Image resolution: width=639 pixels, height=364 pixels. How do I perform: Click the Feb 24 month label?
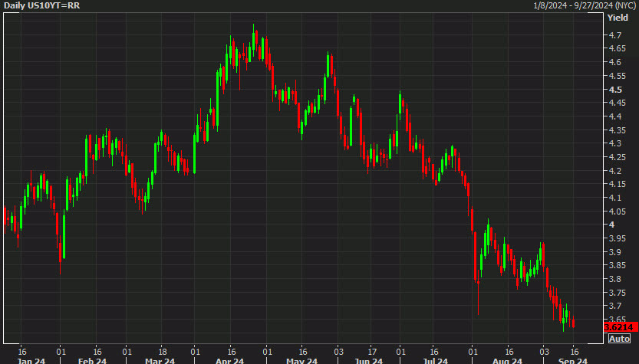pyautogui.click(x=92, y=360)
